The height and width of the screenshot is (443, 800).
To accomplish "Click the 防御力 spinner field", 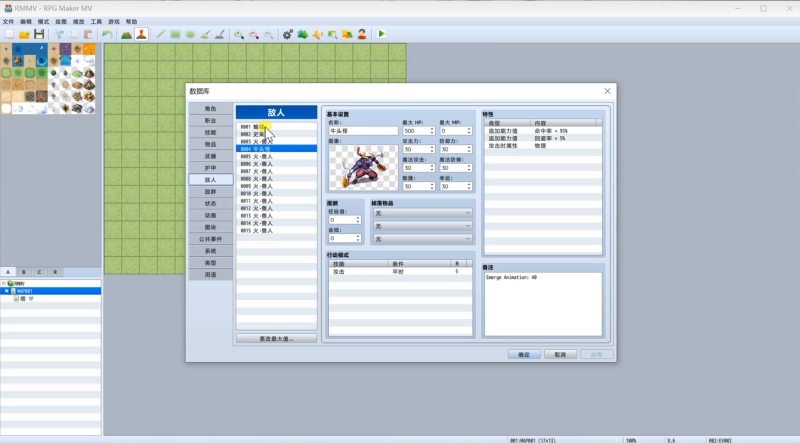I will tap(455, 149).
